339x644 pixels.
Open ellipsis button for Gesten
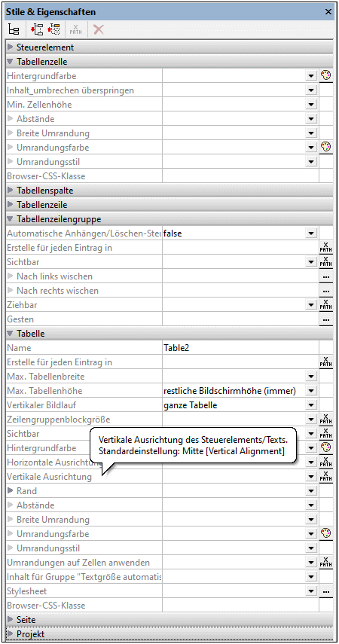click(326, 319)
